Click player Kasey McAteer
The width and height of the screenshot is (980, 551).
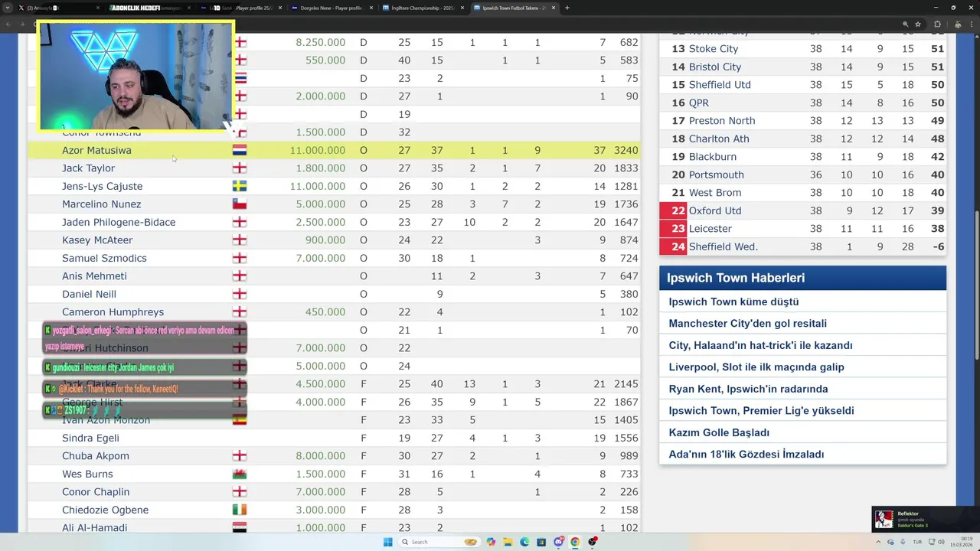click(97, 240)
